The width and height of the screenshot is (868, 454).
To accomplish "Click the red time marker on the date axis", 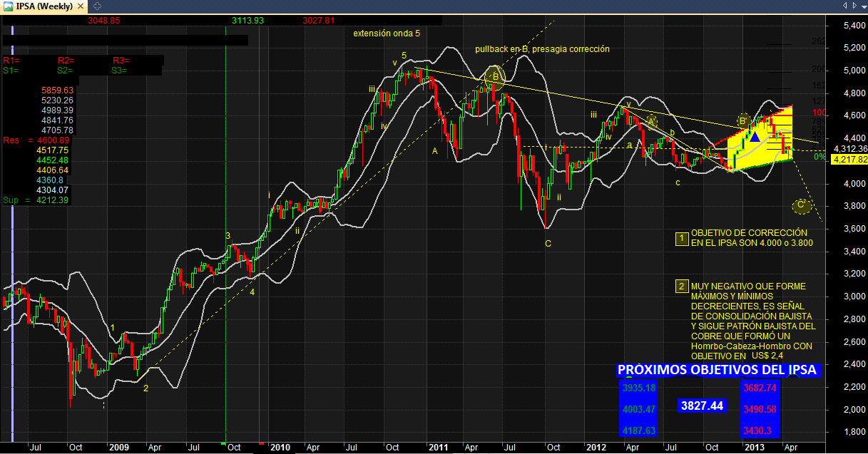I will point(260,442).
